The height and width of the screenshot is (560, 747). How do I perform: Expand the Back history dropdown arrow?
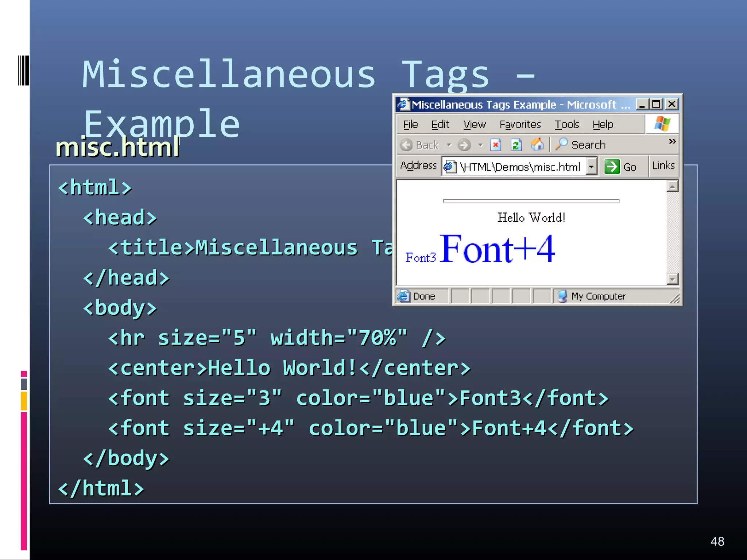449,145
